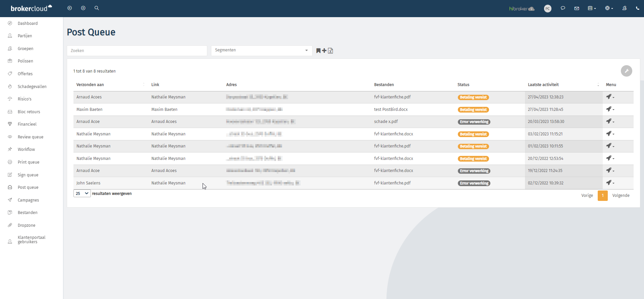Click the Zoeken search field
Image resolution: width=644 pixels, height=299 pixels.
(x=137, y=51)
